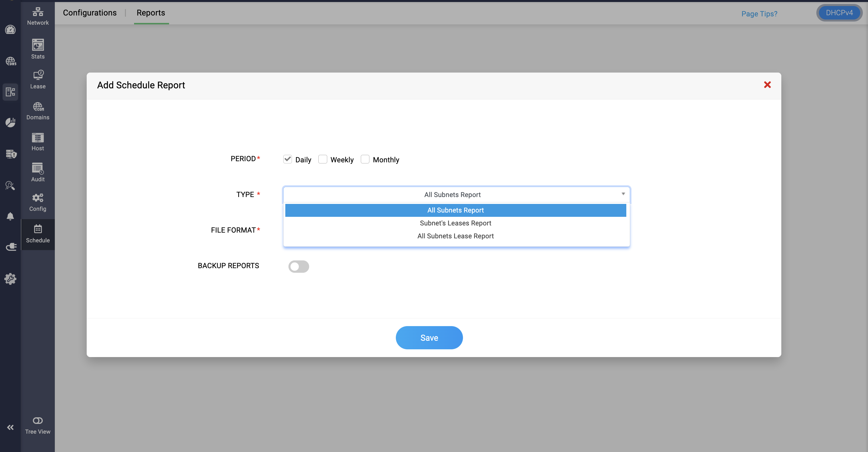Open the Audit section
Image resolution: width=868 pixels, height=452 pixels.
38,173
